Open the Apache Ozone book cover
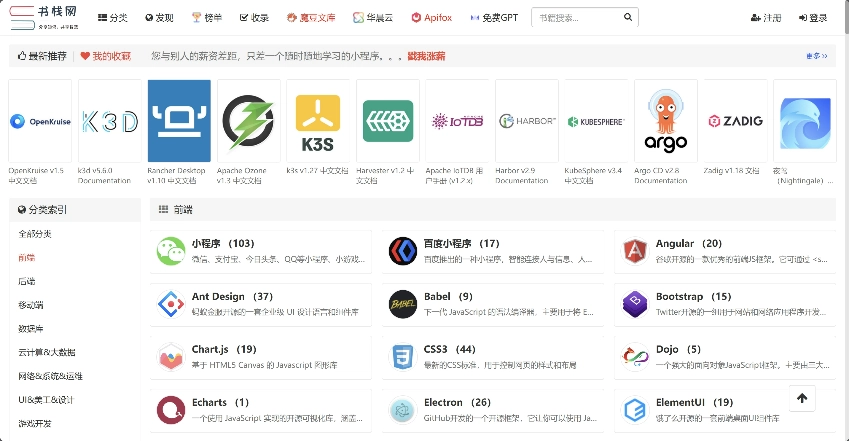Viewport: 850px width, 441px height. pyautogui.click(x=249, y=121)
